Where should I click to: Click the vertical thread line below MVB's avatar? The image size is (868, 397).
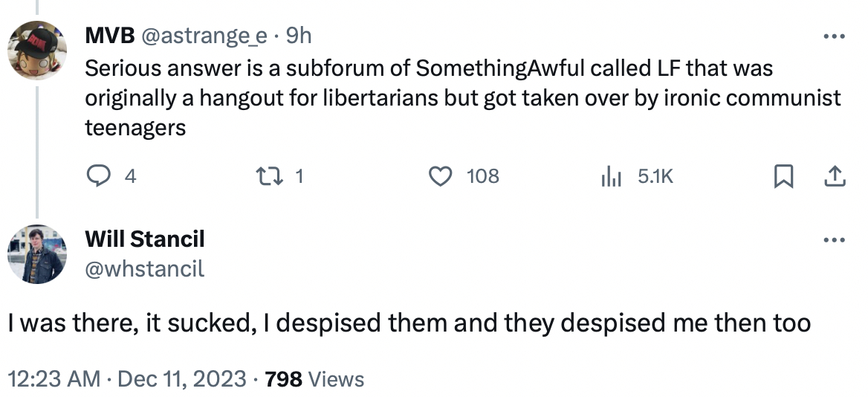click(x=37, y=149)
